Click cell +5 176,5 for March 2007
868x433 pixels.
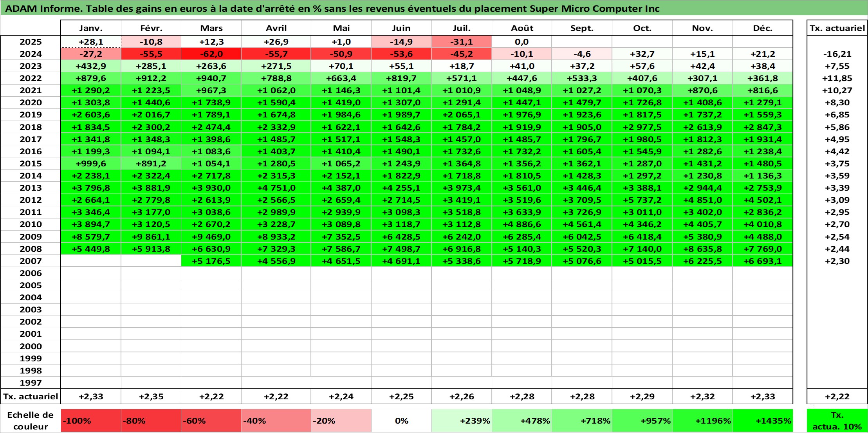[211, 261]
